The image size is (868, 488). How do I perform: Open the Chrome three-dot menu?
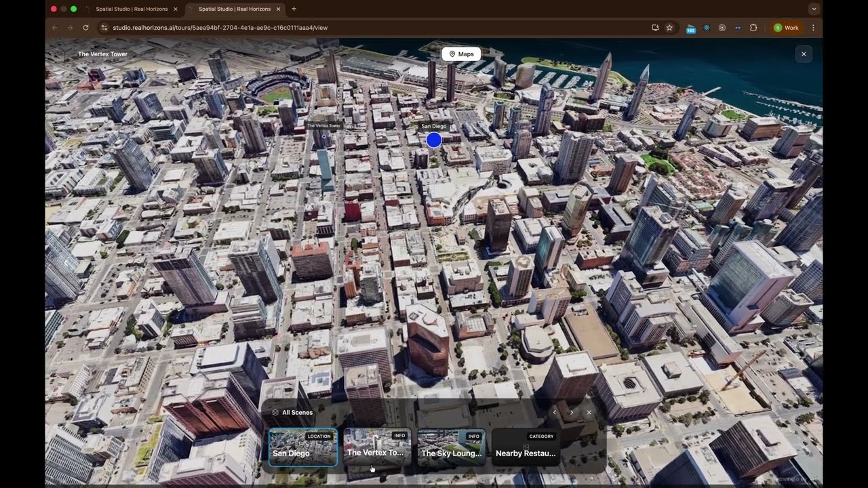[813, 28]
